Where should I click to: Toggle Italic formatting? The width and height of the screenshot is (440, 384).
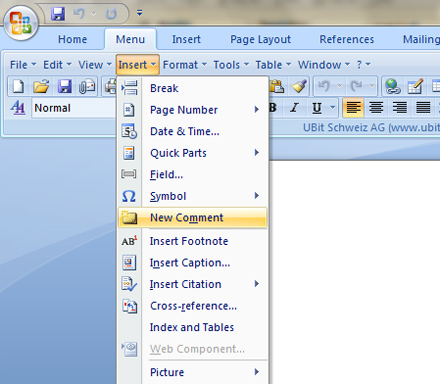point(294,108)
